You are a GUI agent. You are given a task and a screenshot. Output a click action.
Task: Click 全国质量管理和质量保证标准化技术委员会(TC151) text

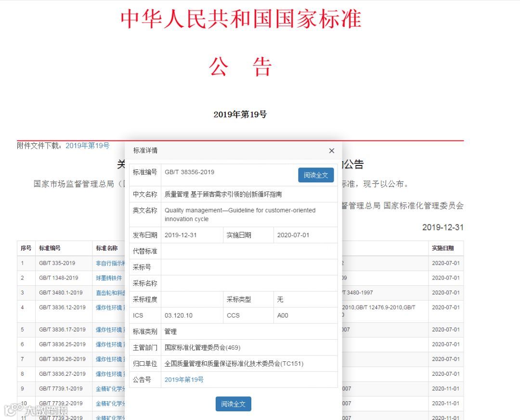point(234,364)
